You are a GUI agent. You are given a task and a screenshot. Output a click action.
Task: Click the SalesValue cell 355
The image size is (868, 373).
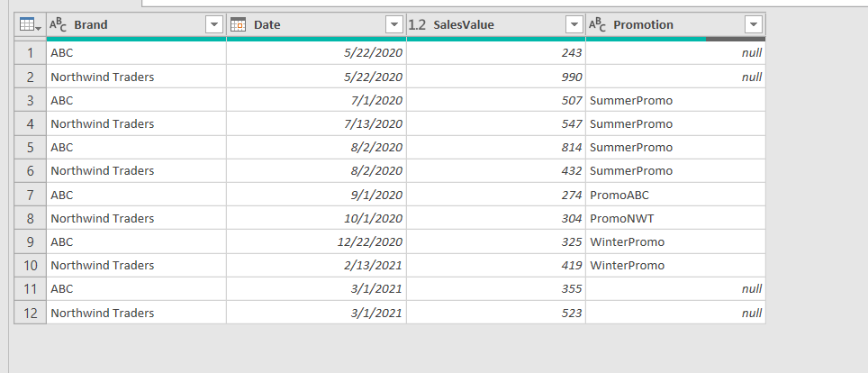pos(496,288)
